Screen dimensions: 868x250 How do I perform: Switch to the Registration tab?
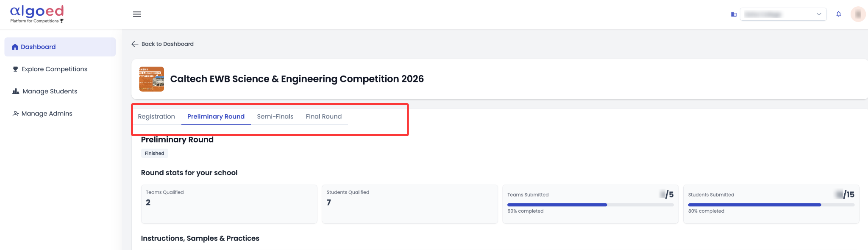[156, 116]
